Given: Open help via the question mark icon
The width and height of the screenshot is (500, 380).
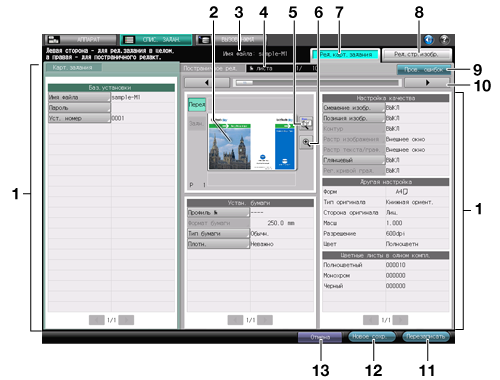Looking at the screenshot, I should [x=444, y=40].
